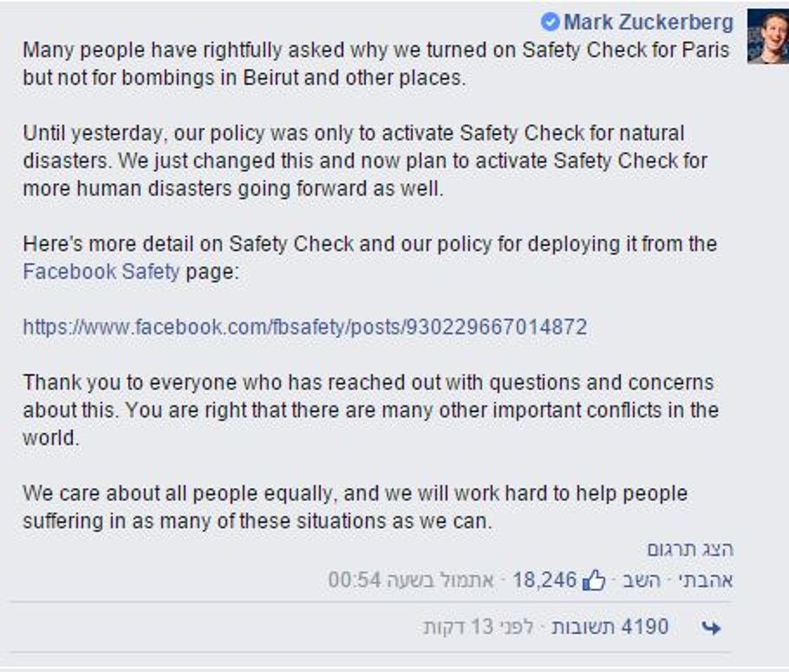The height and width of the screenshot is (672, 789).
Task: Reply to the comment via השב
Action: click(642, 580)
